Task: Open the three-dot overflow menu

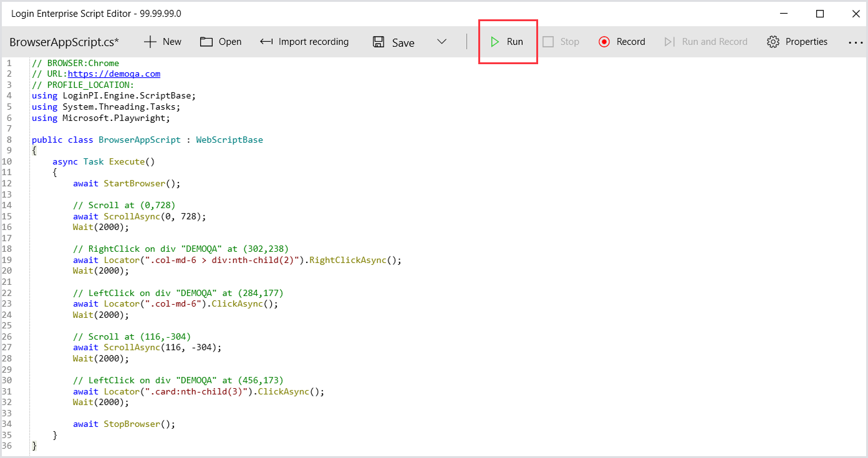Action: (x=855, y=42)
